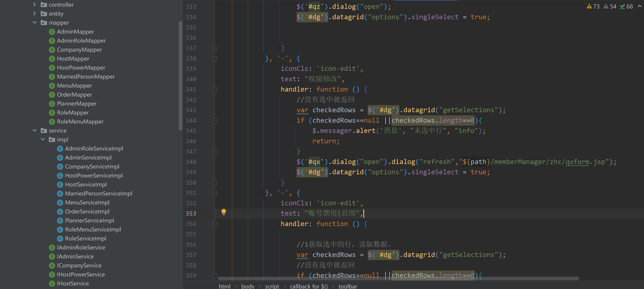Click the CompanyMapper interface icon
The width and height of the screenshot is (644, 289).
click(52, 50)
